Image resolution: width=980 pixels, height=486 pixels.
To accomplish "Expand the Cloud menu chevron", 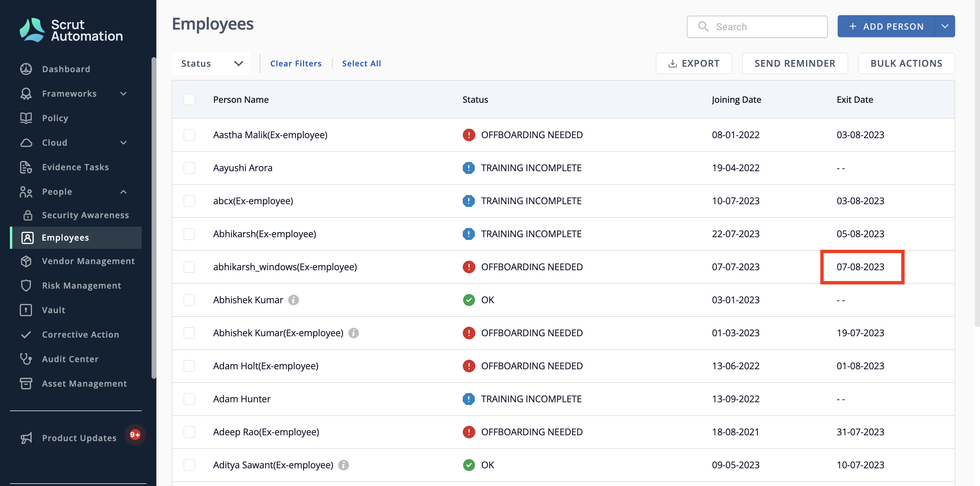I will click(x=124, y=143).
